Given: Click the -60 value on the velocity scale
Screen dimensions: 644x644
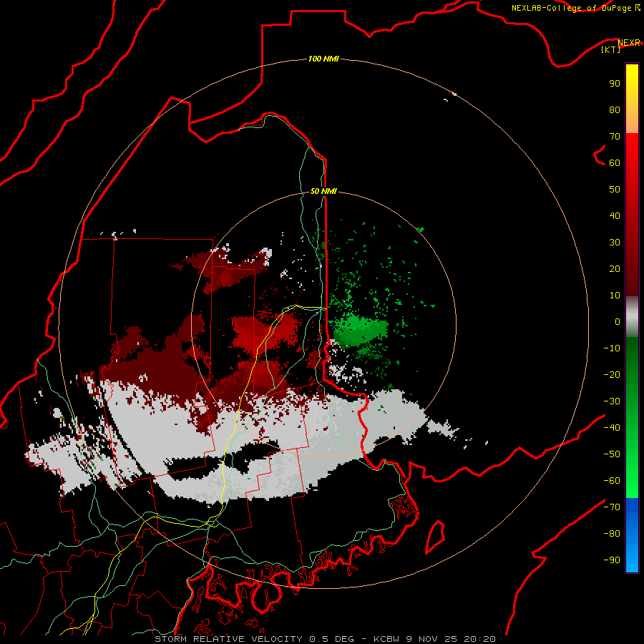Looking at the screenshot, I should [x=612, y=481].
